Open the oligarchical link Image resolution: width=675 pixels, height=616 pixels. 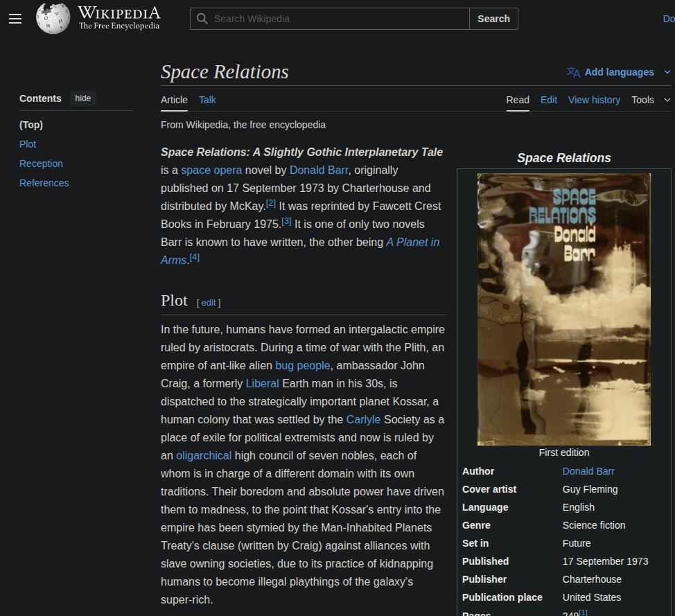tap(204, 456)
